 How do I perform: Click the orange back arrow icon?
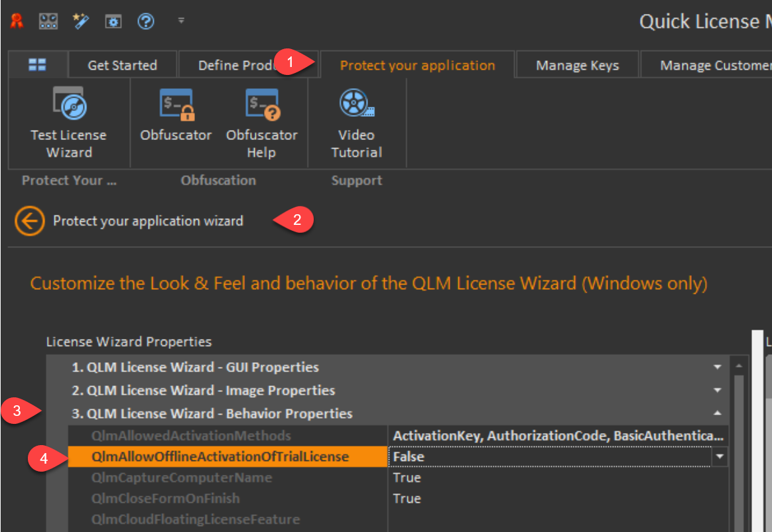tap(30, 221)
